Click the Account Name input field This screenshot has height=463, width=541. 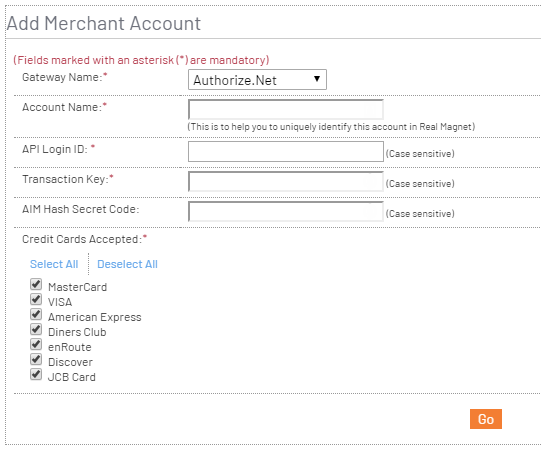(x=286, y=109)
